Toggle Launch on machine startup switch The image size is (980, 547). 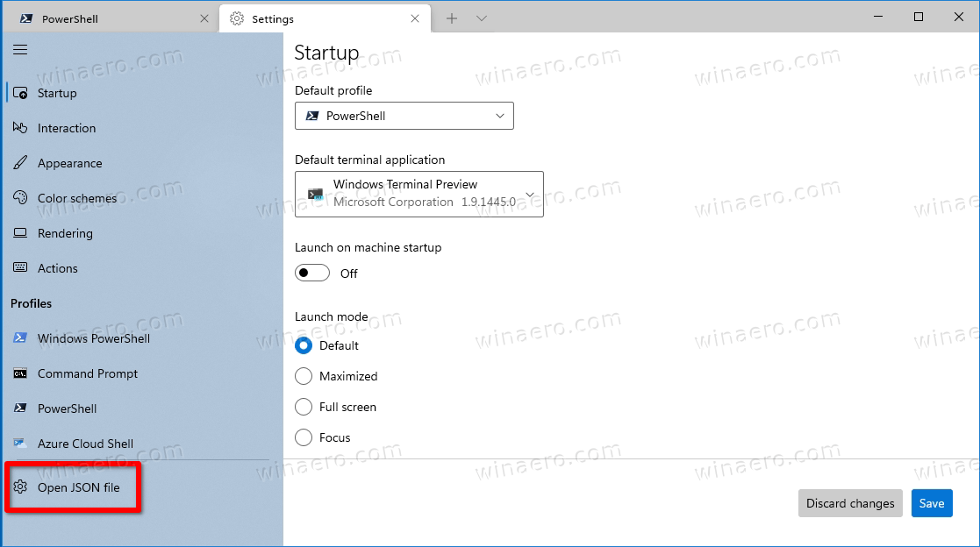tap(311, 273)
